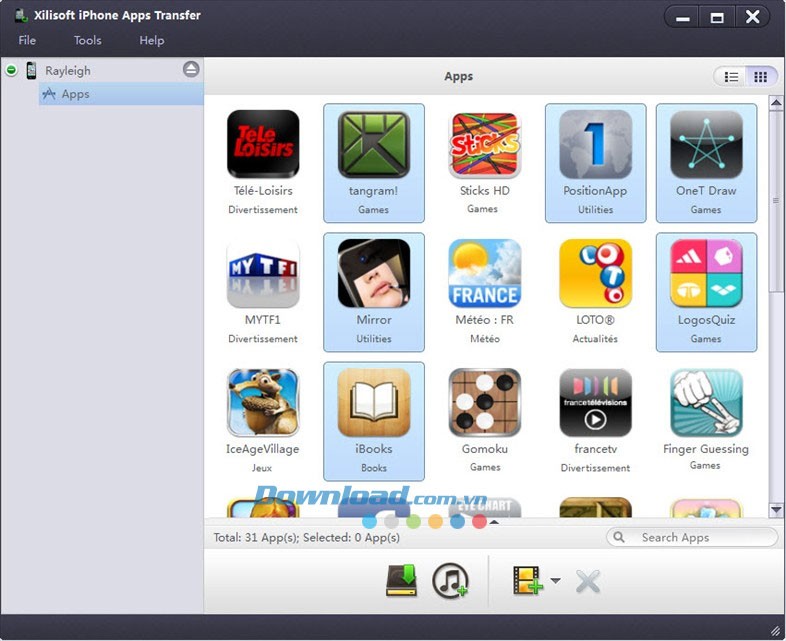Select the OneT Draw game icon
786x641 pixels.
pyautogui.click(x=706, y=144)
